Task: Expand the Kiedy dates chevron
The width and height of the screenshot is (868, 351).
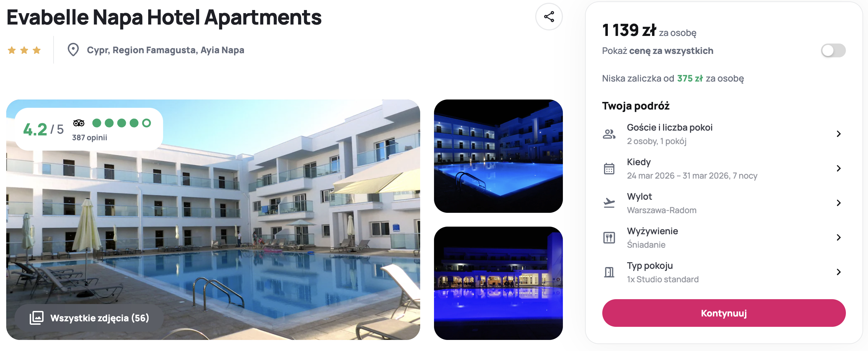Action: 839,169
